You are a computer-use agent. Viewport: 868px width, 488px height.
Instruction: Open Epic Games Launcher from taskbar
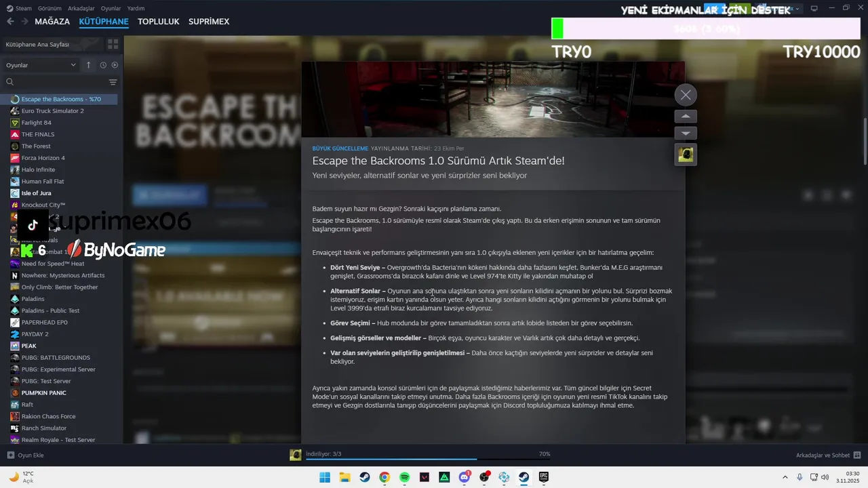pyautogui.click(x=544, y=477)
